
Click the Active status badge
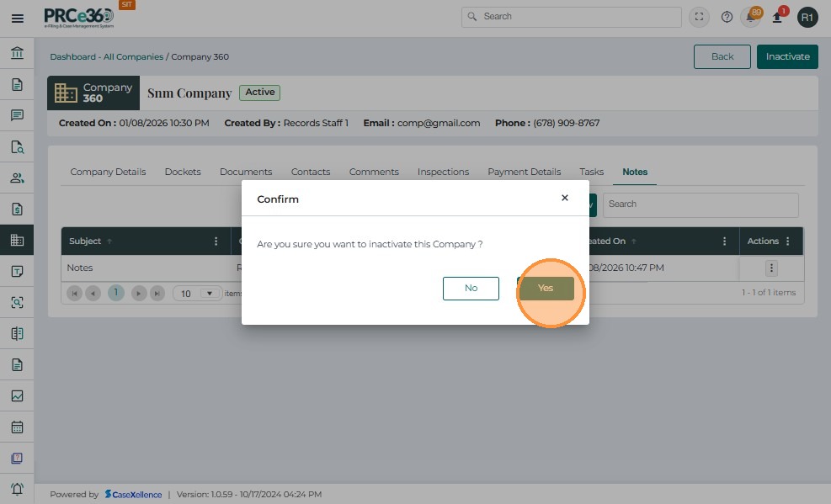(259, 93)
